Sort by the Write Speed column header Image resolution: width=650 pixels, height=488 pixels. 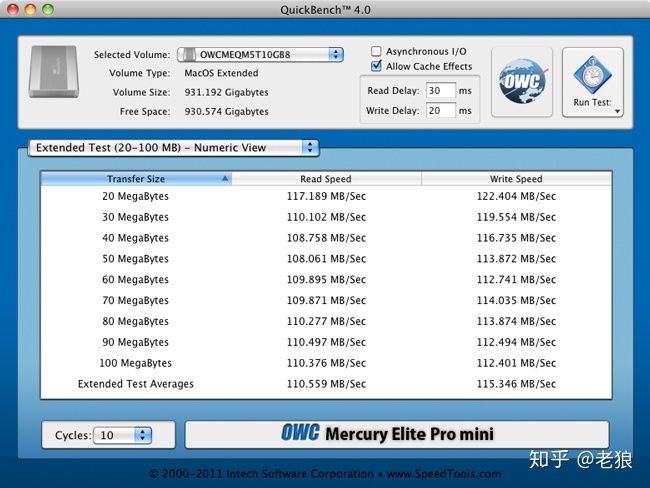click(x=516, y=179)
